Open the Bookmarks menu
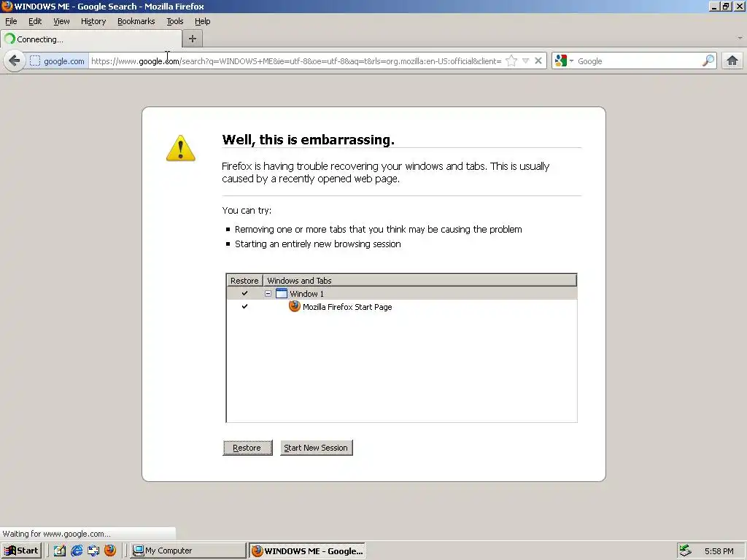The image size is (747, 560). coord(136,21)
